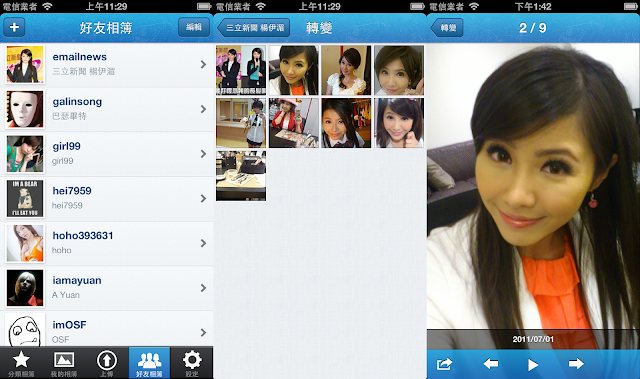Expand emailnews row chevron
This screenshot has width=640, height=379.
(x=203, y=64)
